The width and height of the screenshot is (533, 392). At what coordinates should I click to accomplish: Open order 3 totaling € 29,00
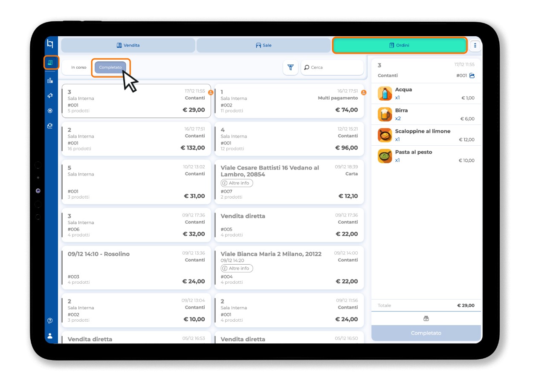(x=136, y=101)
